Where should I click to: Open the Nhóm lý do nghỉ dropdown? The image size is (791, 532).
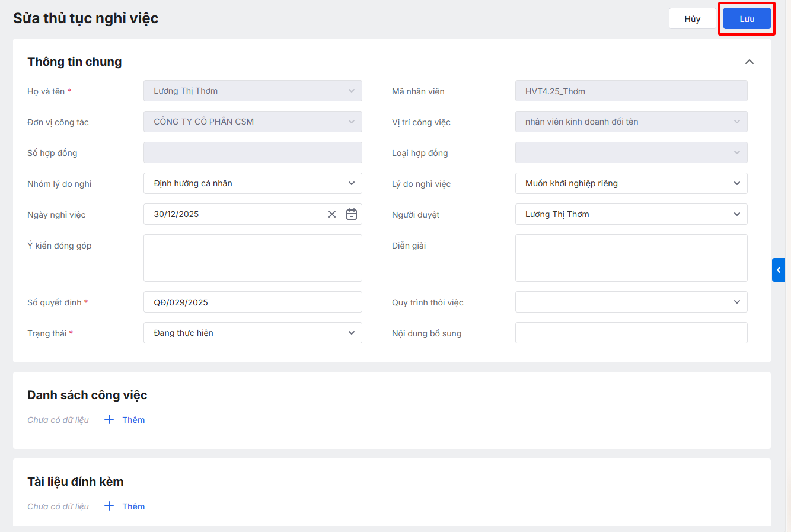(253, 183)
